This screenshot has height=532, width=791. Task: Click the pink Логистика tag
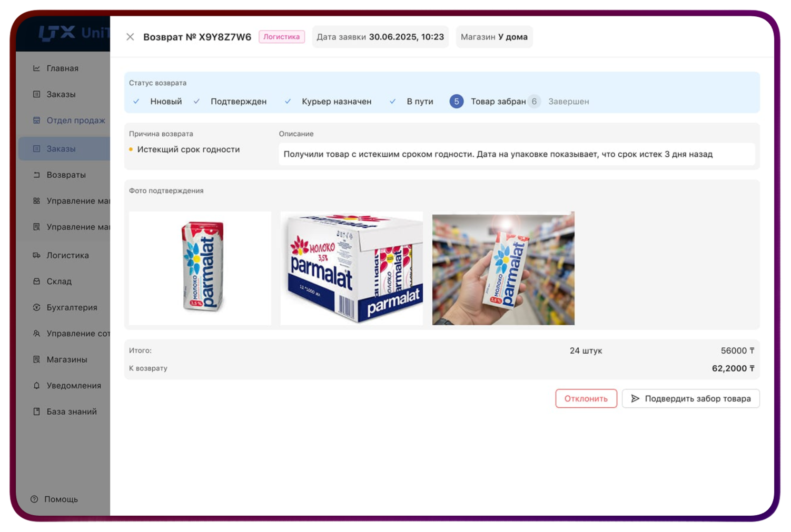[281, 37]
